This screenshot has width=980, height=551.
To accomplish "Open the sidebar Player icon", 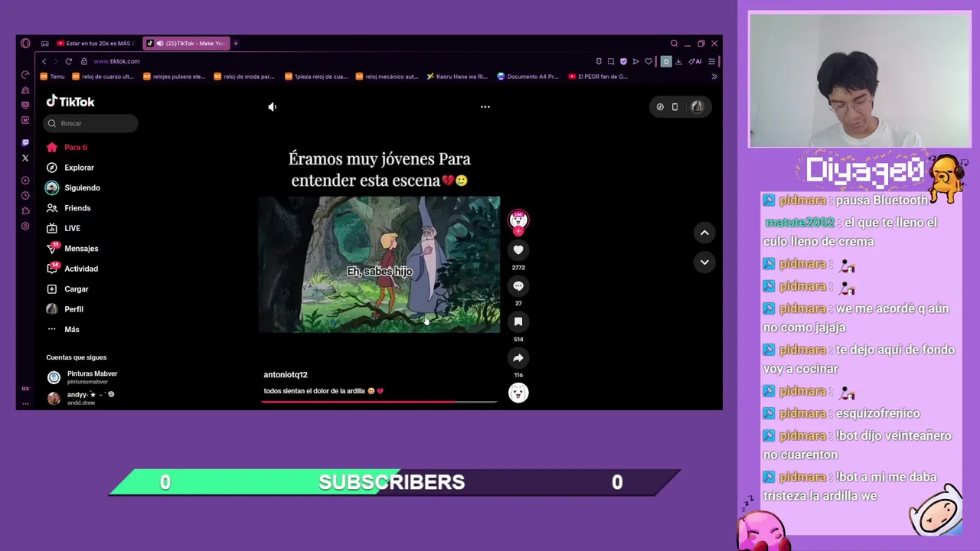I will [25, 181].
